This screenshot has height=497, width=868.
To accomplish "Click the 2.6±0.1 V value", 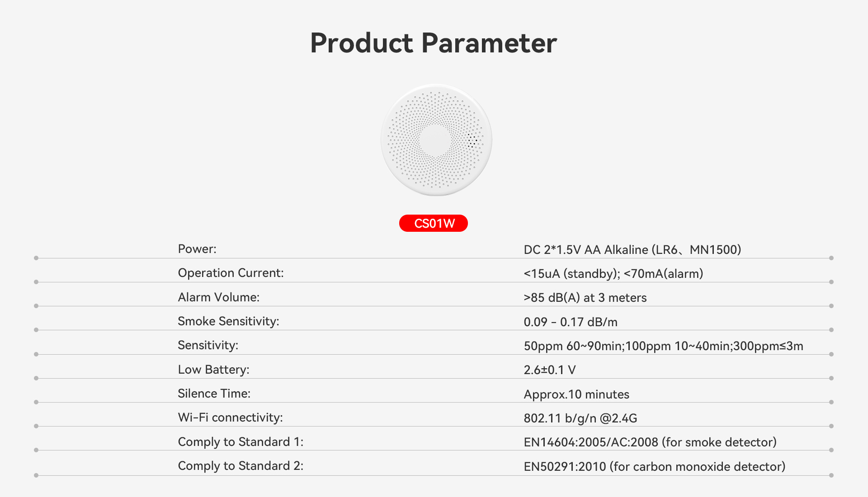I will 549,370.
